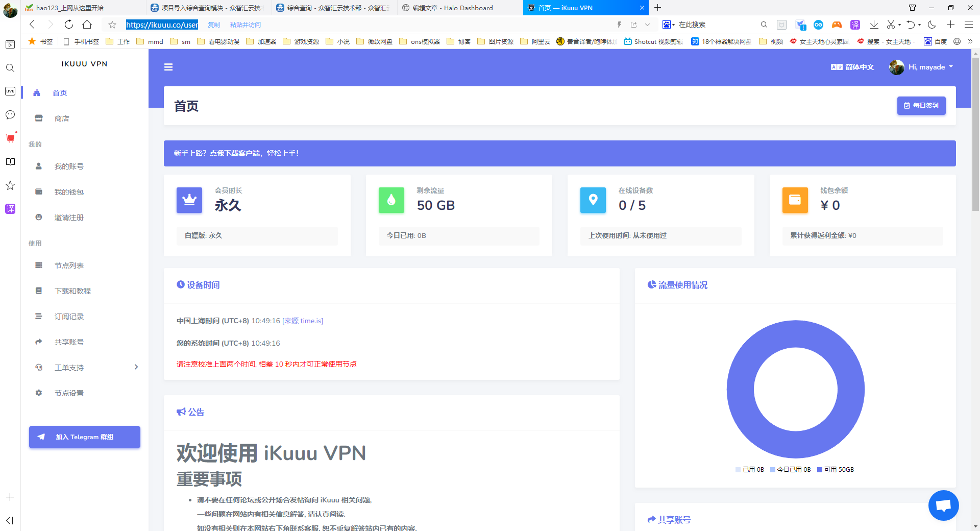Screen dimensions: 980x531
Task: Open the 博客 bookmark folder
Action: tap(458, 41)
